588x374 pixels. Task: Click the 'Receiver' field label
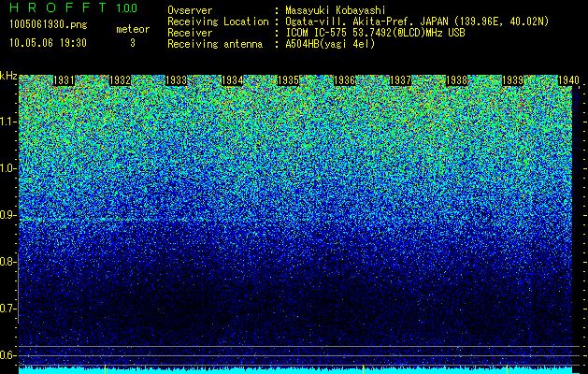pos(190,33)
